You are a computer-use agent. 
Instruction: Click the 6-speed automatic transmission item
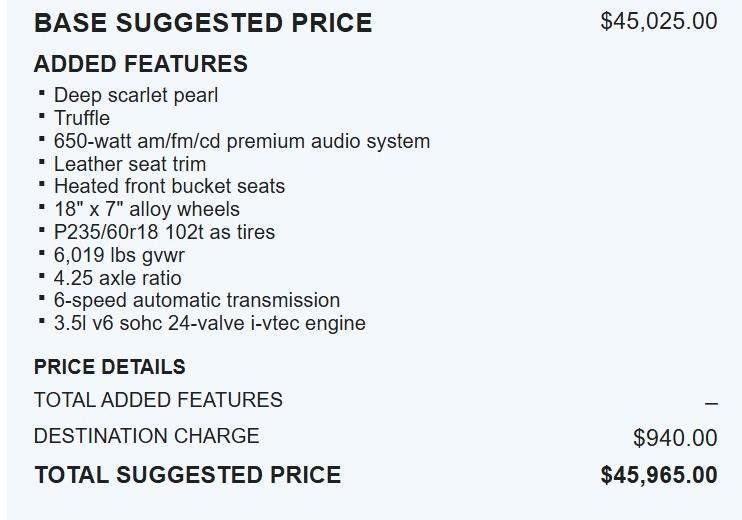point(197,300)
